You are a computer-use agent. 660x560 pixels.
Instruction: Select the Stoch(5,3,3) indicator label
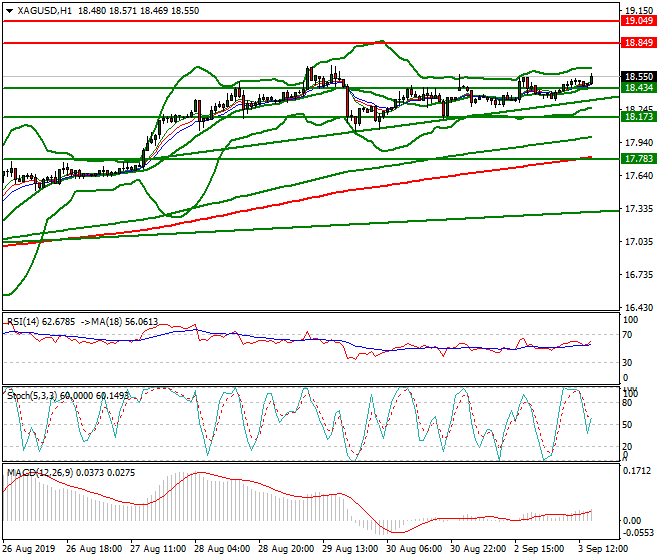[x=33, y=396]
